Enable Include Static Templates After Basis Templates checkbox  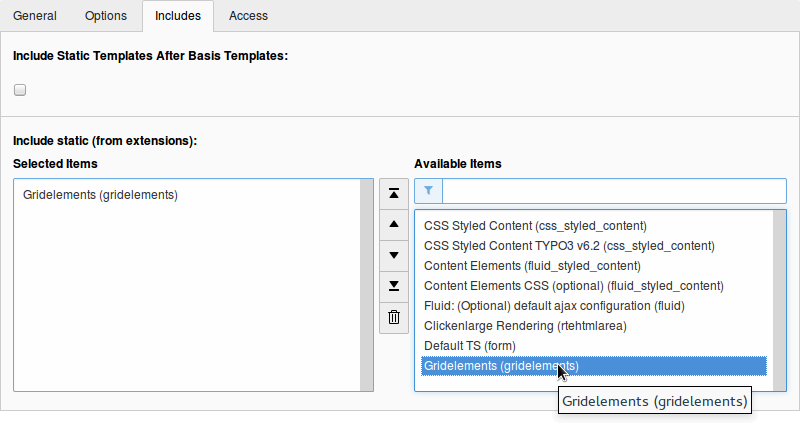(x=20, y=90)
